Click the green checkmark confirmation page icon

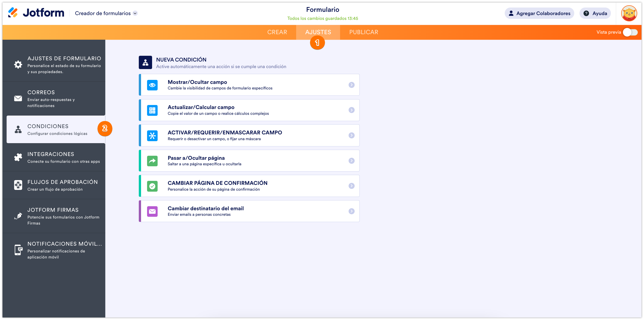click(152, 186)
